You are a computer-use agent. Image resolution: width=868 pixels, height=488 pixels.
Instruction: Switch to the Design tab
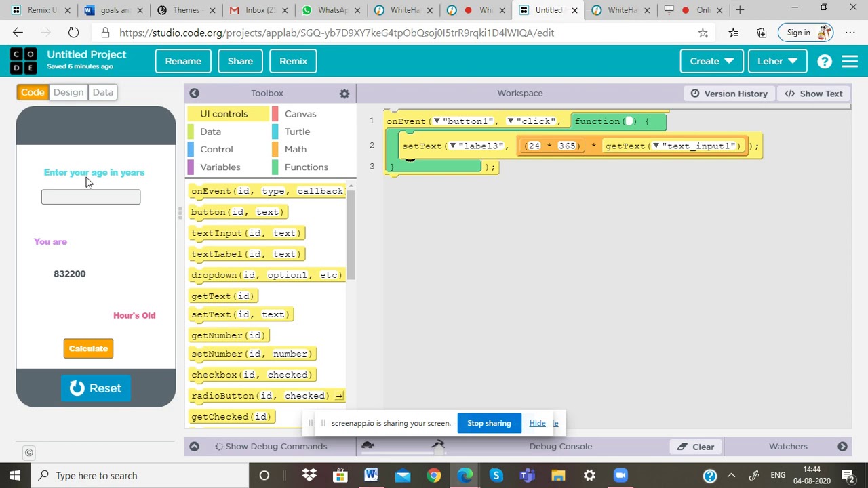pos(68,92)
